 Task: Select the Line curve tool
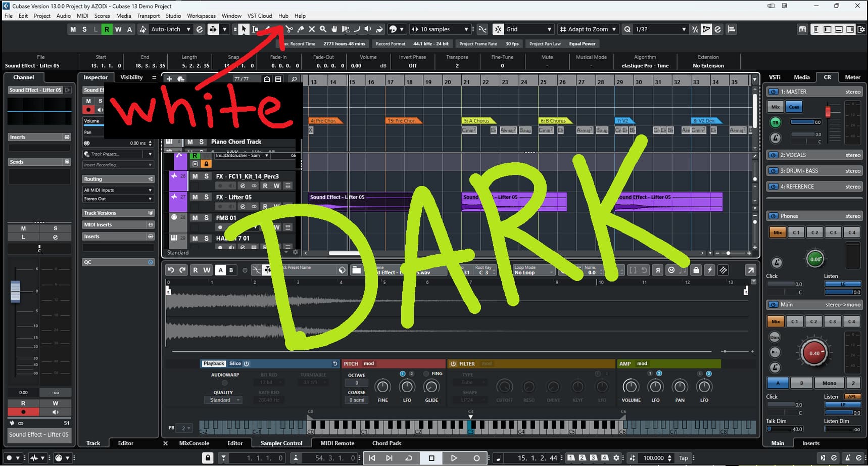point(357,29)
